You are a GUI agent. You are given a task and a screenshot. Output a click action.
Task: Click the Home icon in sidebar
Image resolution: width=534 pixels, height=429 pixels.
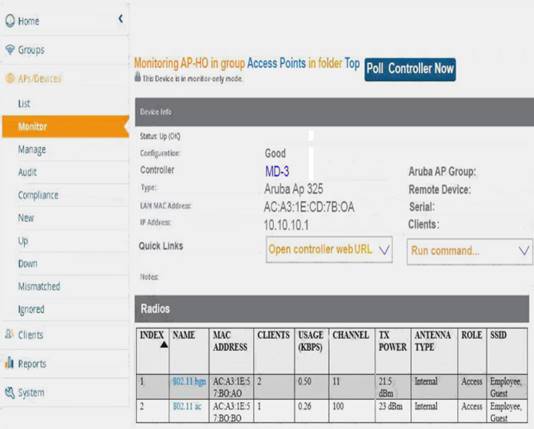point(10,20)
